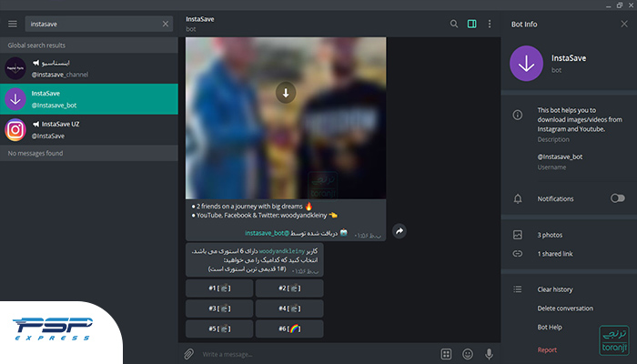Choose story button #1
The height and width of the screenshot is (364, 637).
pyautogui.click(x=219, y=288)
